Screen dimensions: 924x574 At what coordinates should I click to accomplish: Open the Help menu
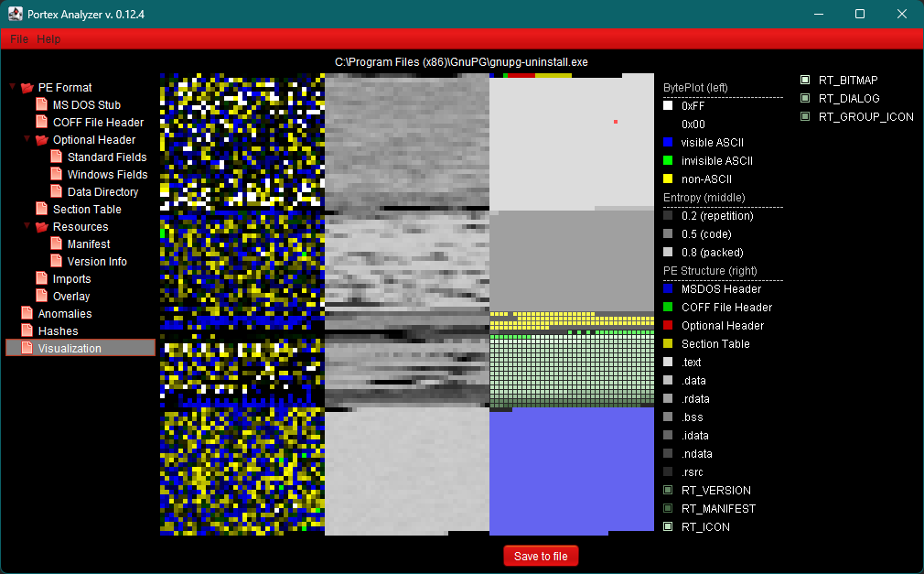tap(48, 38)
